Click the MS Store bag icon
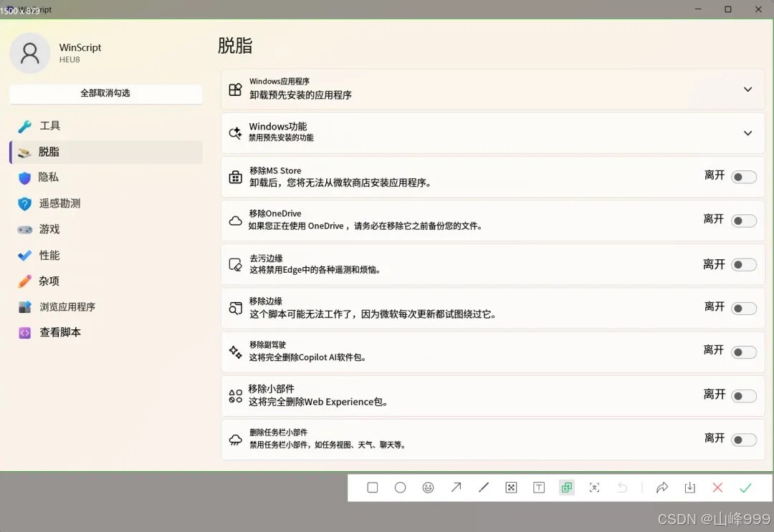 click(236, 177)
